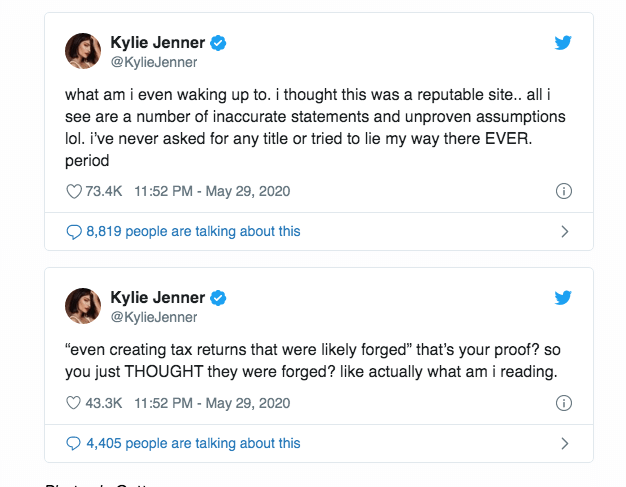Image resolution: width=626 pixels, height=487 pixels.
Task: Expand second tweet conversation with chevron arrow
Action: 564,443
